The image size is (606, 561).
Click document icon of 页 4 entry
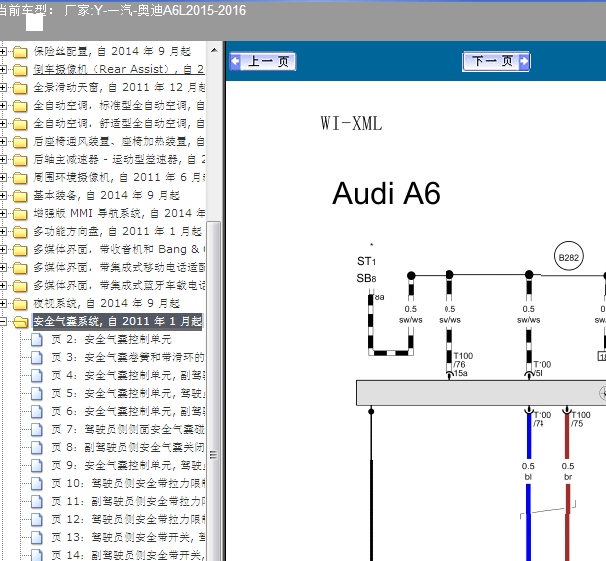pyautogui.click(x=37, y=376)
